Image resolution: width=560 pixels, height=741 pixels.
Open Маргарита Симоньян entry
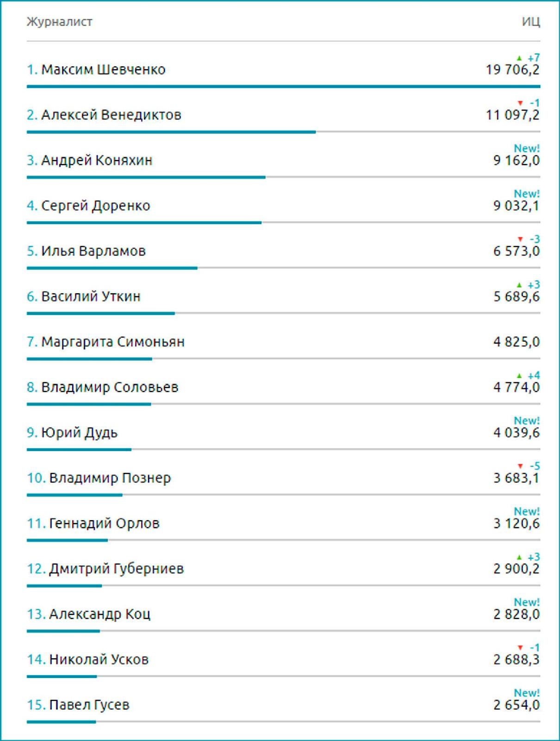coord(283,342)
